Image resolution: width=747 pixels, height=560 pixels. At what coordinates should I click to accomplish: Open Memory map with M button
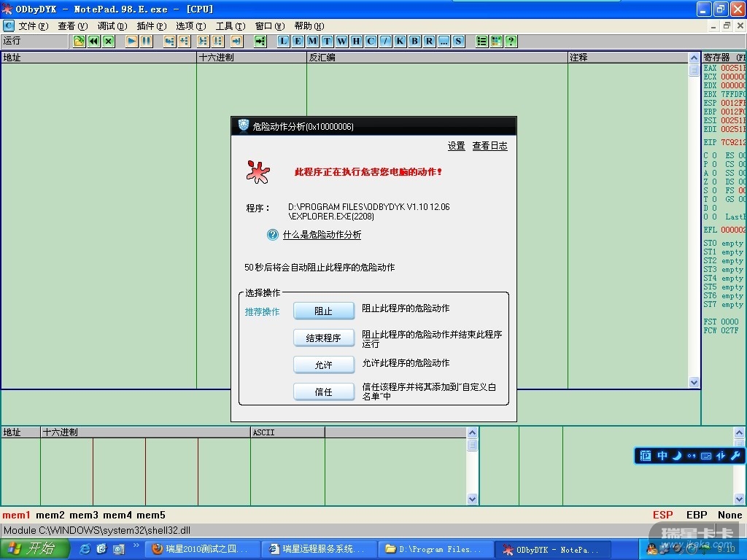(x=312, y=42)
